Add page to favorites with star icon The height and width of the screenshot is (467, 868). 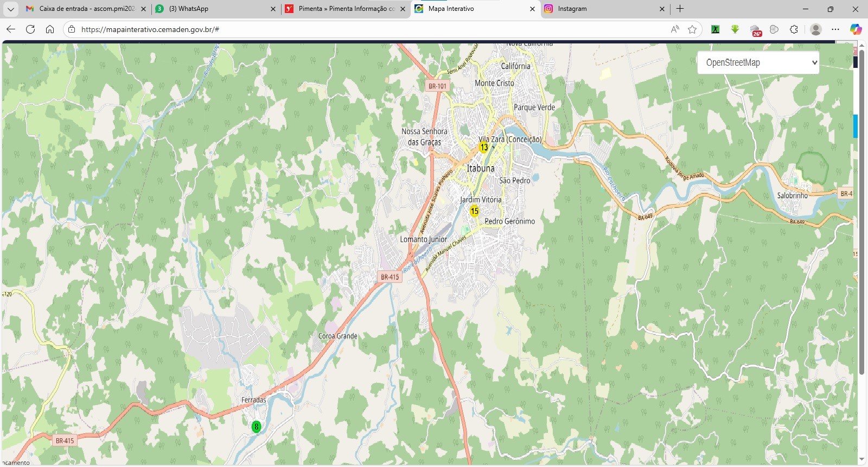click(x=692, y=29)
